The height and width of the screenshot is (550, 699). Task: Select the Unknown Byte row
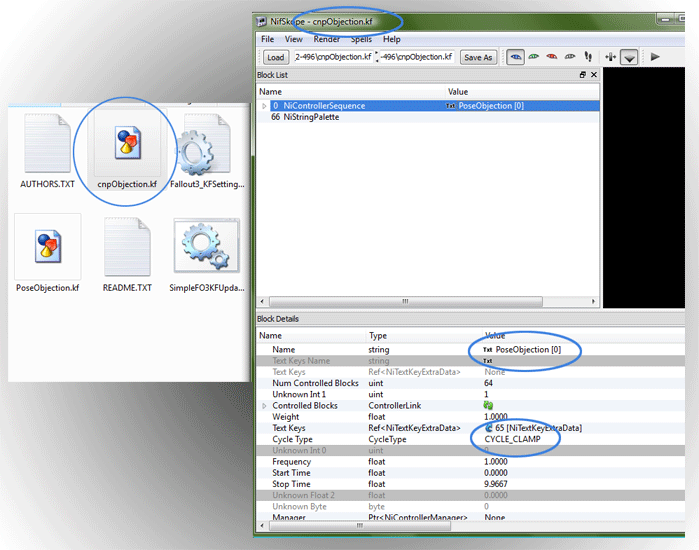tap(471, 507)
